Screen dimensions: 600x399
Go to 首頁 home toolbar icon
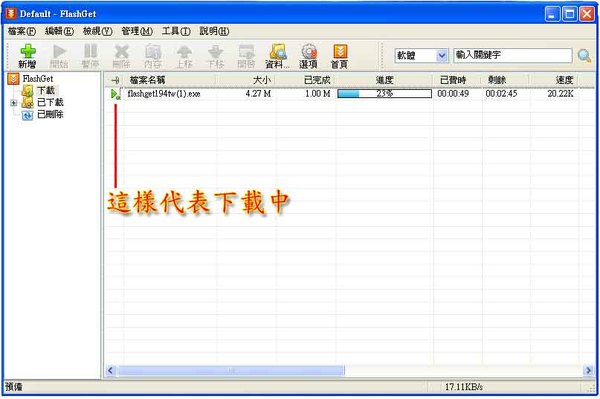[340, 56]
